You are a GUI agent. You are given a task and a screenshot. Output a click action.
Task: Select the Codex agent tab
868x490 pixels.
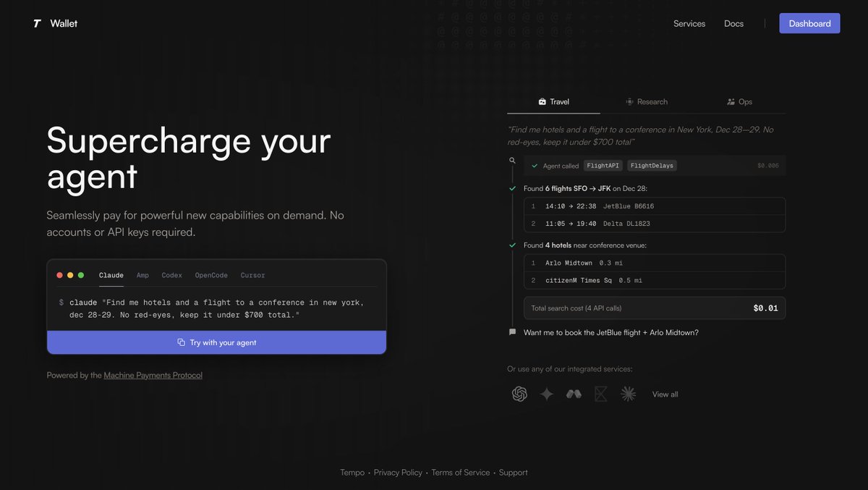(x=172, y=275)
